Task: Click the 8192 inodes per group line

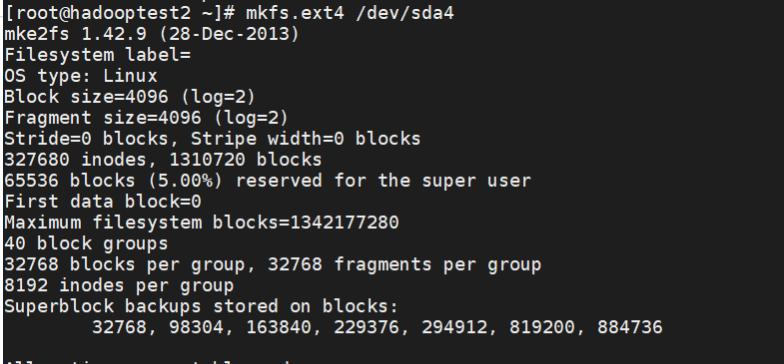Action: pos(120,286)
